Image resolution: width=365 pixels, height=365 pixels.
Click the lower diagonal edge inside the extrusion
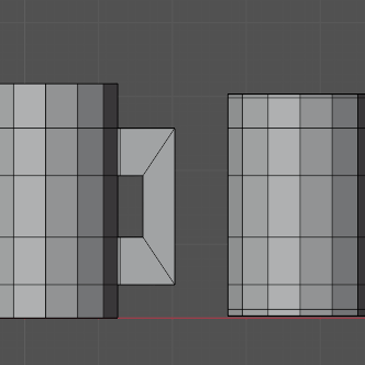coord(159,260)
